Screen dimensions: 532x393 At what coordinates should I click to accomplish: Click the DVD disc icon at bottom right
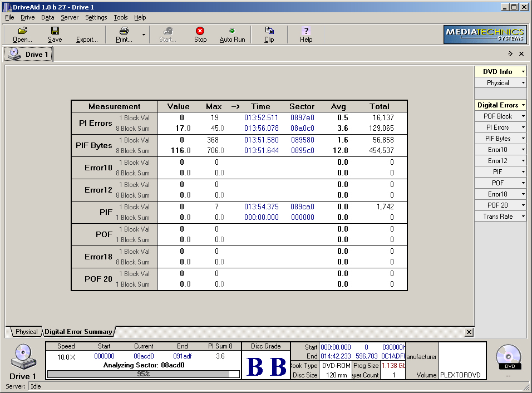click(508, 356)
